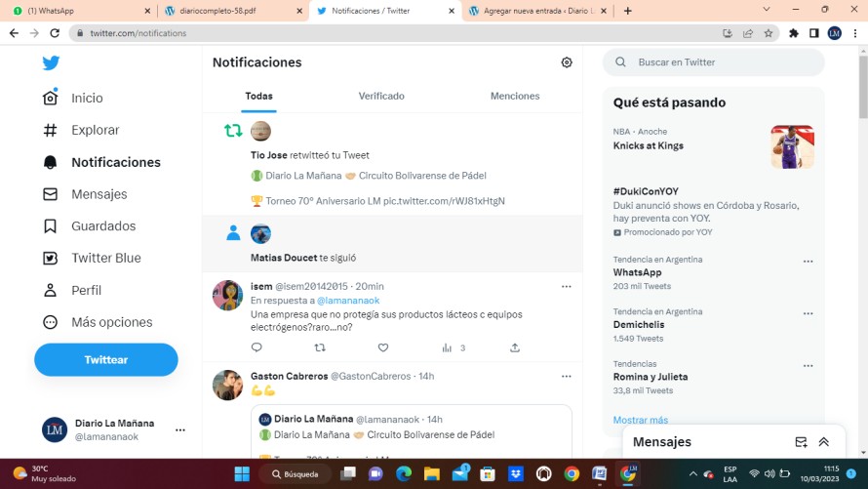Open options for WhatsApp trend

click(808, 262)
